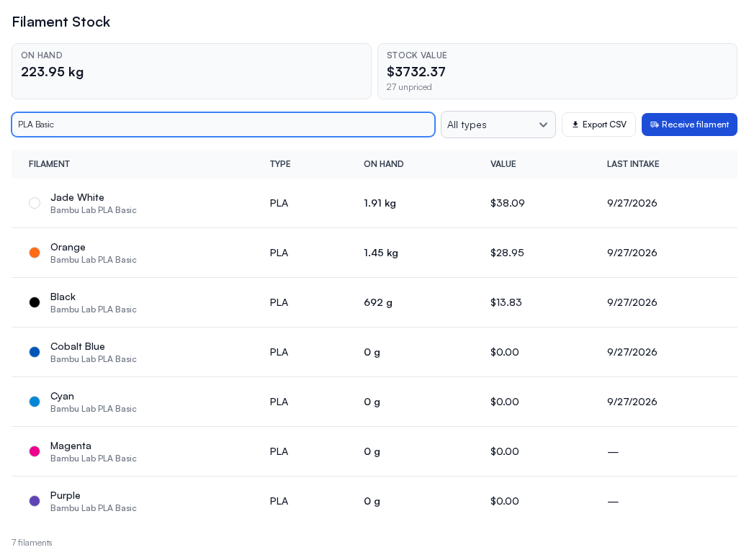
Task: Click the 223.95 kg on hand total
Action: point(52,71)
